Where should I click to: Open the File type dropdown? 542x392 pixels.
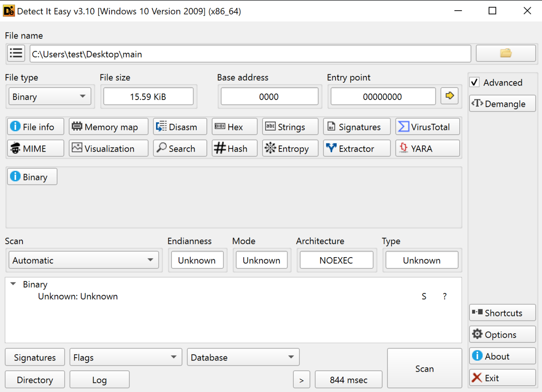pos(49,97)
